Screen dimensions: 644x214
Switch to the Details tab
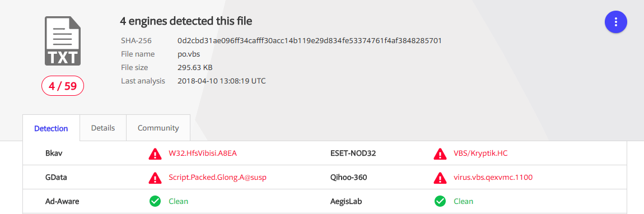(103, 128)
